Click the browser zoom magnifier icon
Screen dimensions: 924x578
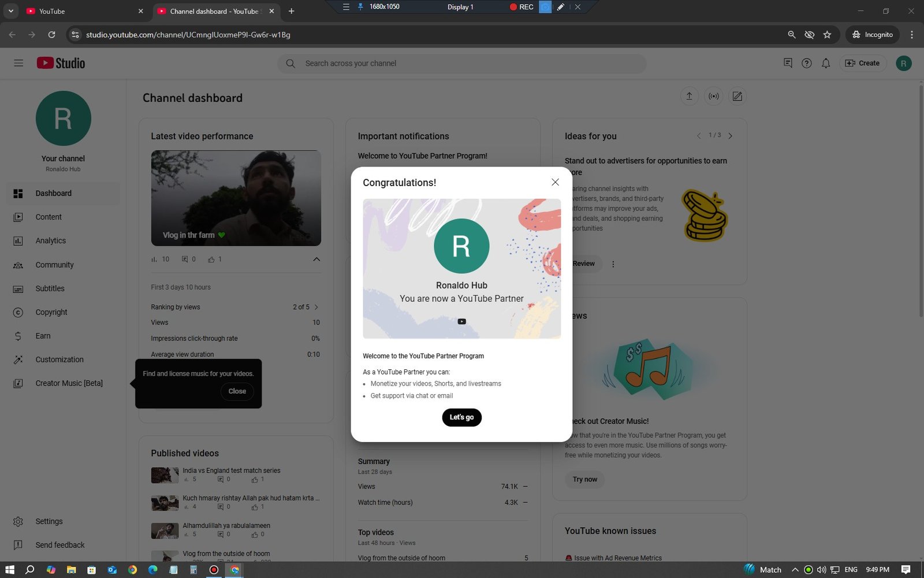click(x=792, y=35)
